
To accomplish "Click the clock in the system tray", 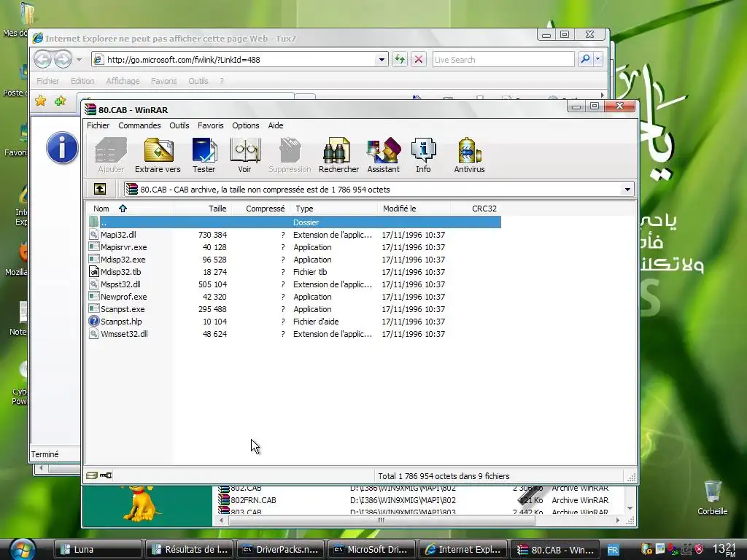I will [x=724, y=550].
